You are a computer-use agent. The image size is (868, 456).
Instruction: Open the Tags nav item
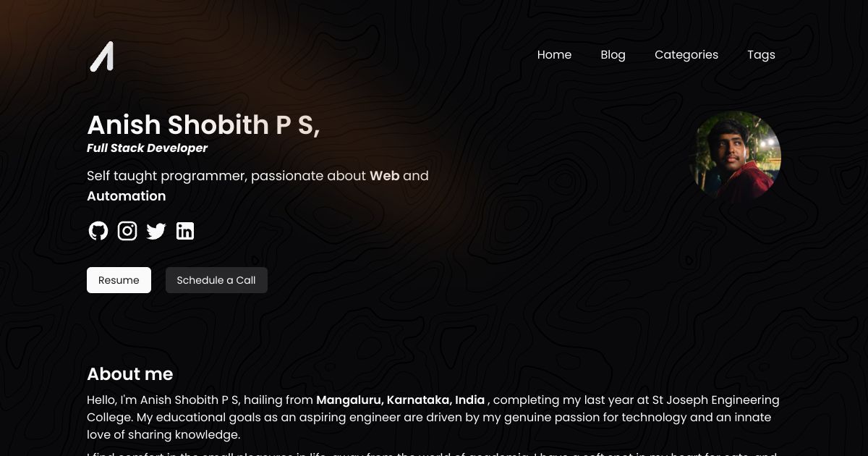[761, 55]
